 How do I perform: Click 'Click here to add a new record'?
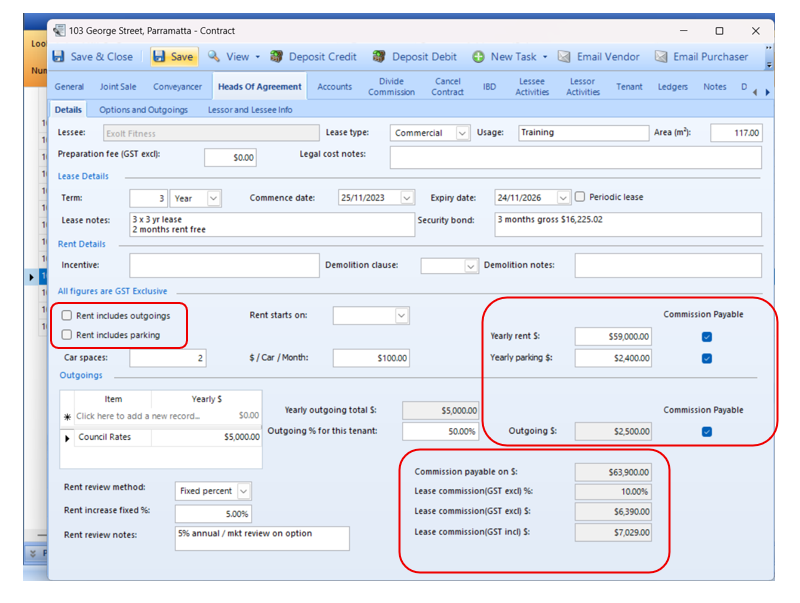[138, 416]
